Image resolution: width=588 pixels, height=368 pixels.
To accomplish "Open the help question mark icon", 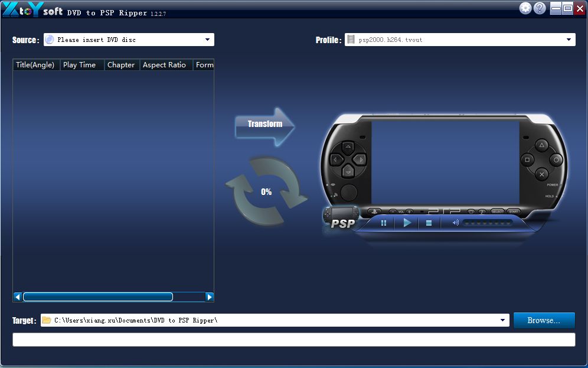I will (540, 8).
